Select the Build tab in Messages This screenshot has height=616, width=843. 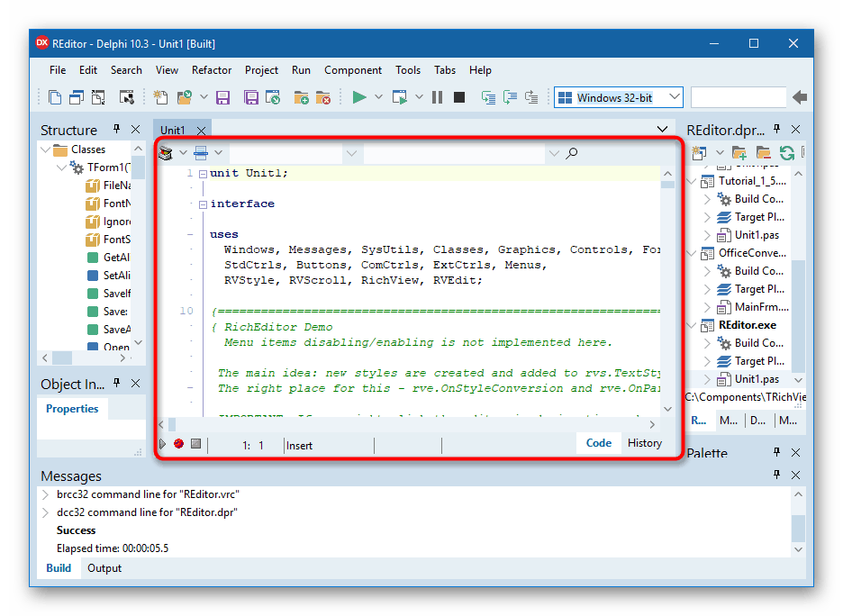click(x=59, y=568)
